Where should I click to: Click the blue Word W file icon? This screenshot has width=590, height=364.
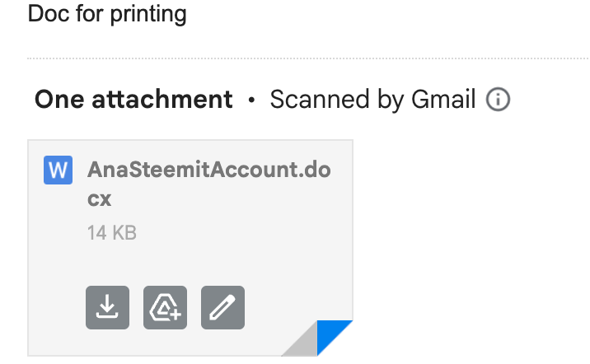coord(58,170)
